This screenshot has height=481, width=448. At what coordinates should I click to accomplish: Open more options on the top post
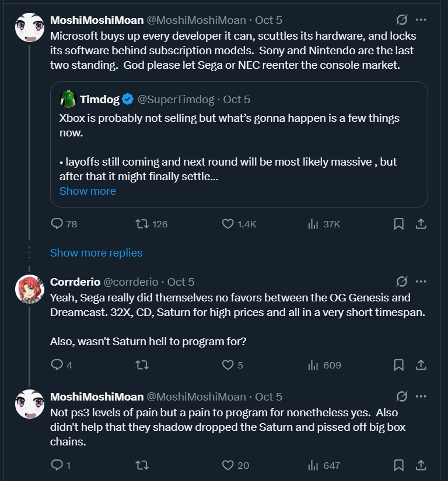(421, 20)
